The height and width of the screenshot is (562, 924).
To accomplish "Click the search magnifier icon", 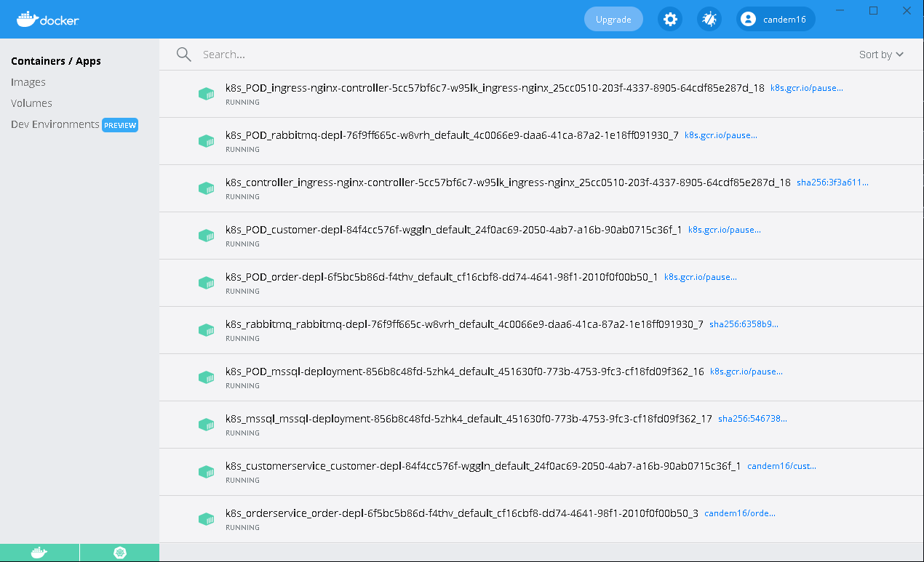I will [184, 55].
